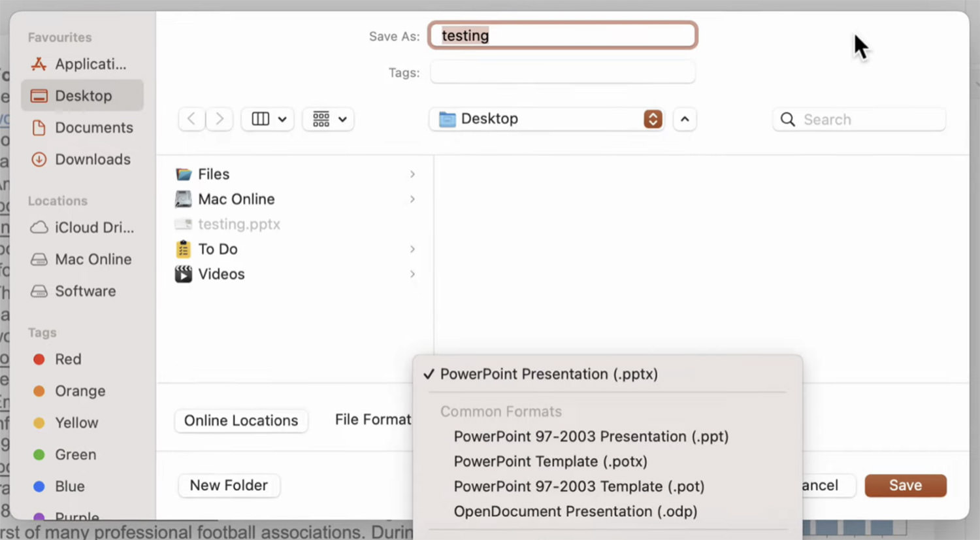Viewport: 980px width, 540px height.
Task: Click the Save button
Action: [906, 485]
